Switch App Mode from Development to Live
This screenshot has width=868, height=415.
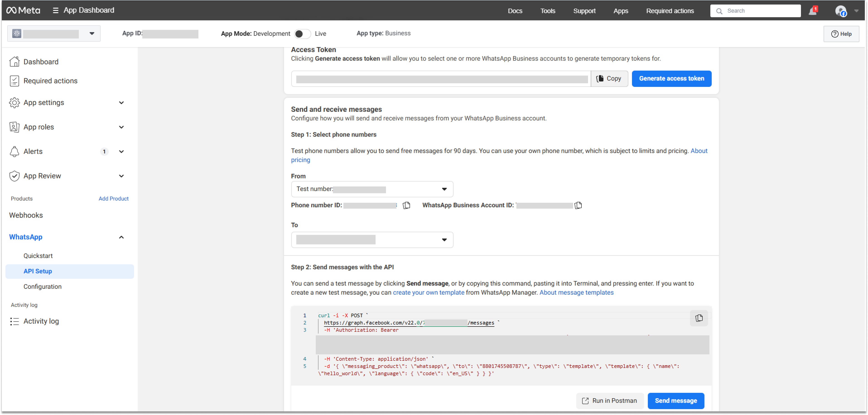click(x=302, y=34)
